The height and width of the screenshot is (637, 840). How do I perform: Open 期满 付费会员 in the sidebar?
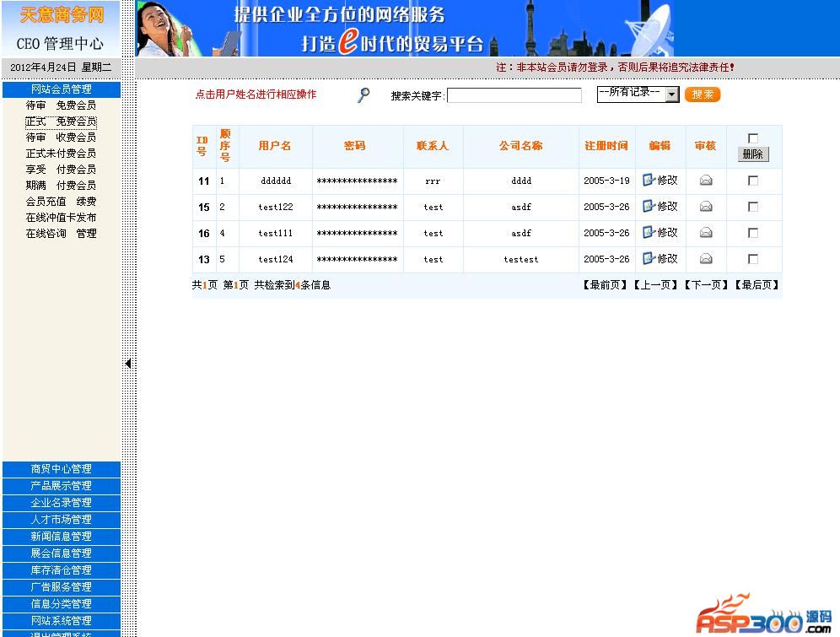pyautogui.click(x=61, y=186)
